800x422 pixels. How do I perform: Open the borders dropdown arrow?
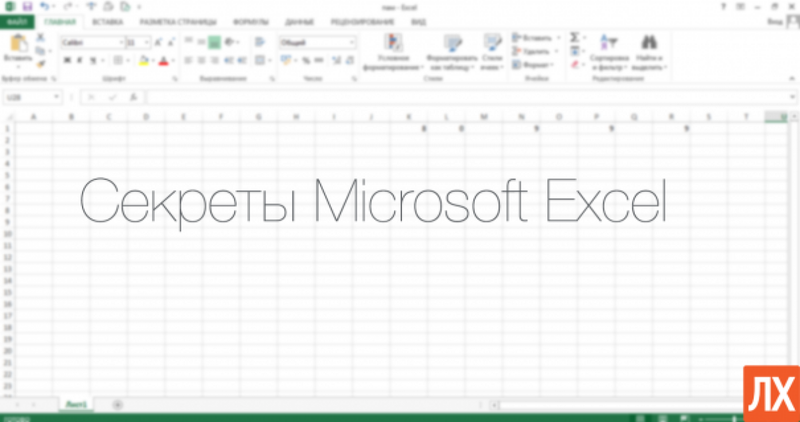(x=128, y=61)
